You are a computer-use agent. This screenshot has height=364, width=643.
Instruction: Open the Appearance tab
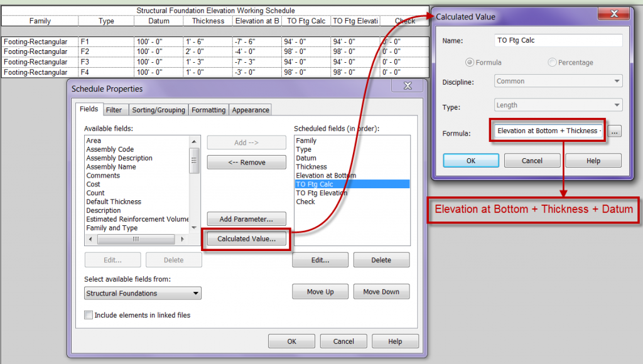coord(251,110)
